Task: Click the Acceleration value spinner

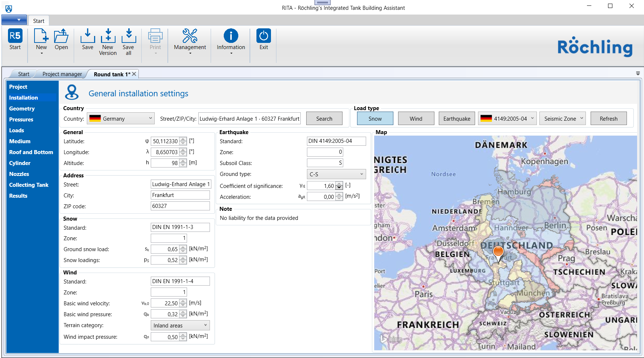Action: pyautogui.click(x=339, y=197)
